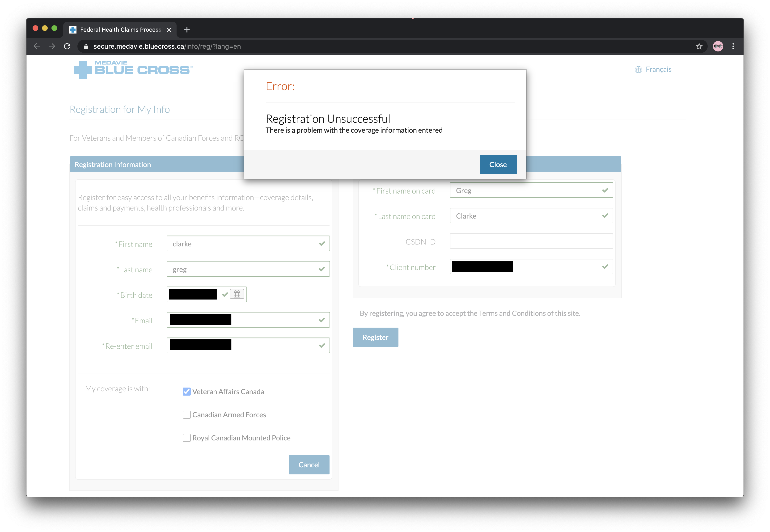The height and width of the screenshot is (532, 770).
Task: Check Royal Canadian Mounted Police checkbox
Action: [x=187, y=438]
